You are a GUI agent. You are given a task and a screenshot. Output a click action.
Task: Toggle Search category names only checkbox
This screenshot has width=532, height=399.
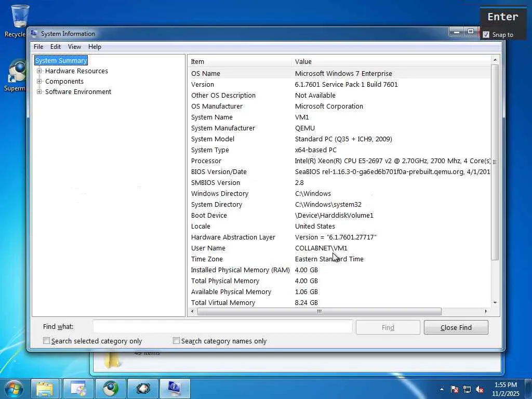point(176,340)
